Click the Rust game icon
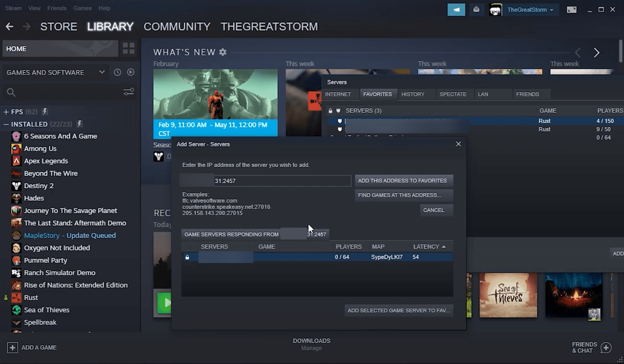The width and height of the screenshot is (624, 364). 16,297
